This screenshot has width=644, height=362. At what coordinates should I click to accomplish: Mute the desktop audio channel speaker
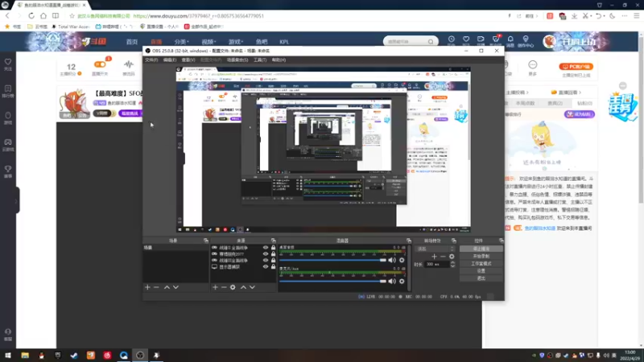[x=392, y=260]
